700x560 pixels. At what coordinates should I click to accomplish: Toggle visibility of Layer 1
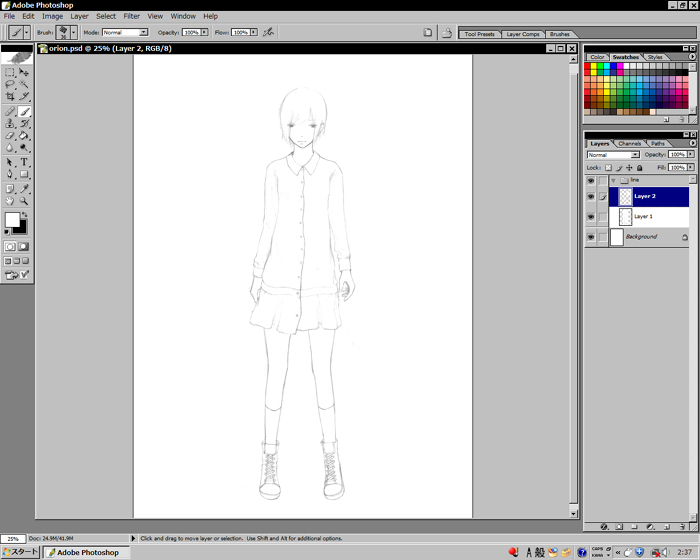click(x=591, y=216)
